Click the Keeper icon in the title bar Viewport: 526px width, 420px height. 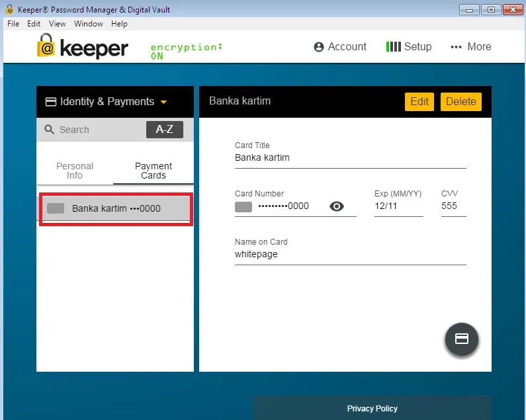click(x=10, y=9)
